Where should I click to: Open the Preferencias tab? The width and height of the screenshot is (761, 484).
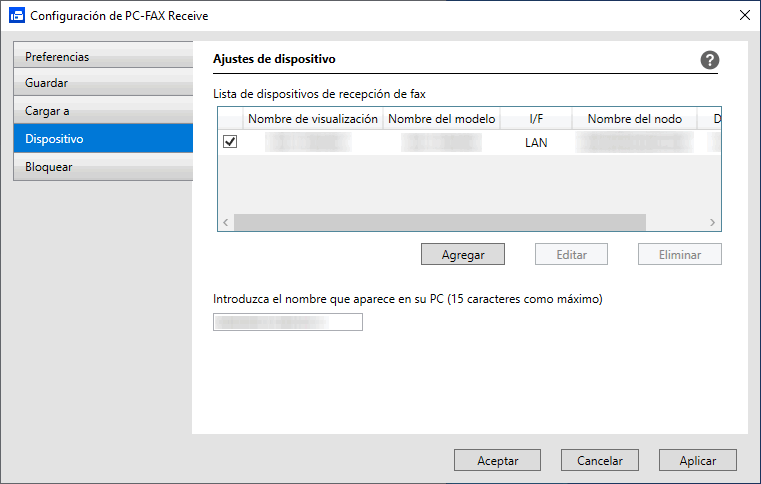pos(103,57)
